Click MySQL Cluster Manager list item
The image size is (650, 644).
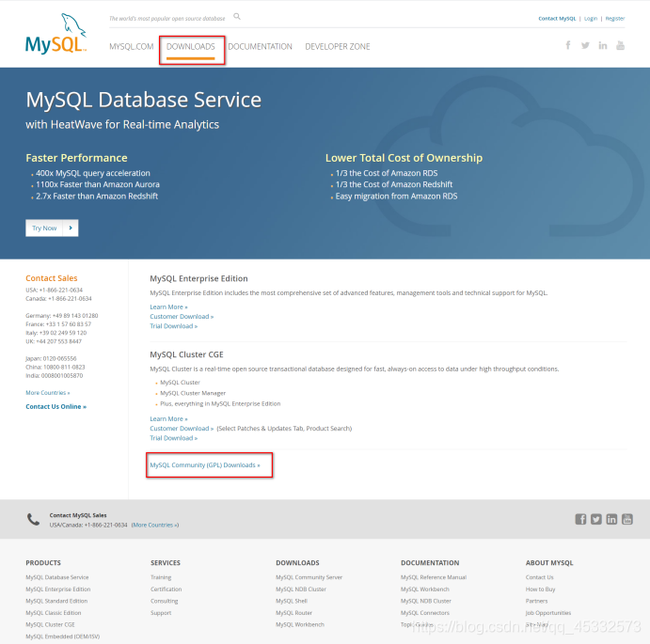point(193,393)
